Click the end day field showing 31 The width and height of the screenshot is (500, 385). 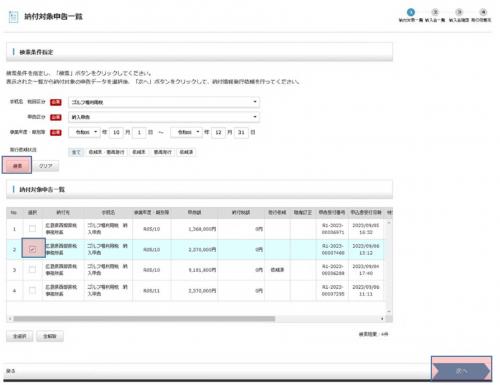[241, 132]
